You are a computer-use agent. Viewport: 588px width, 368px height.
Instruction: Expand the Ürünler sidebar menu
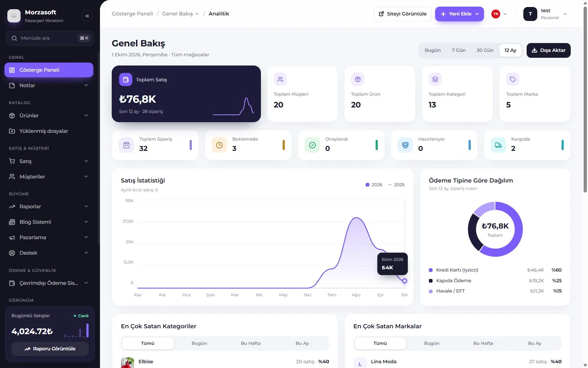49,116
